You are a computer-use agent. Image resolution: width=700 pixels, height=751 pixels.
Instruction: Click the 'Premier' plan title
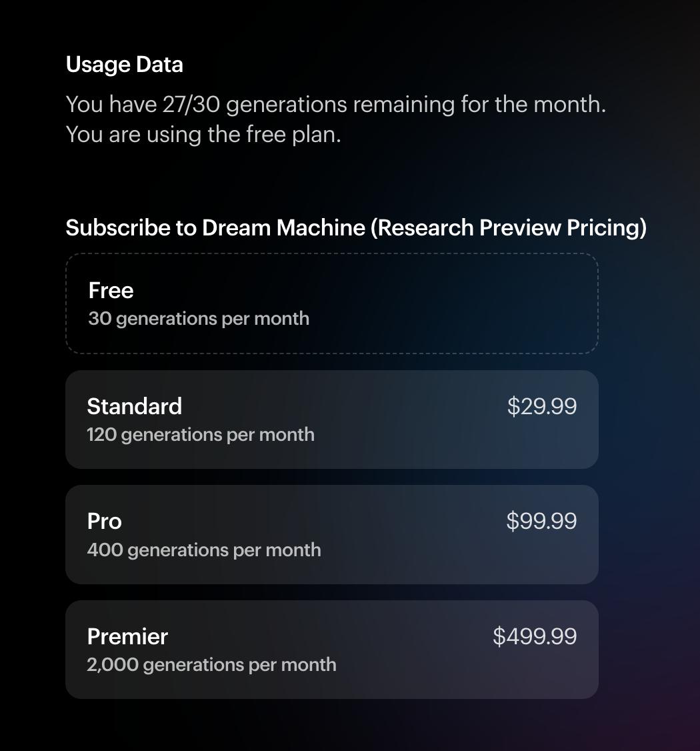coord(127,636)
